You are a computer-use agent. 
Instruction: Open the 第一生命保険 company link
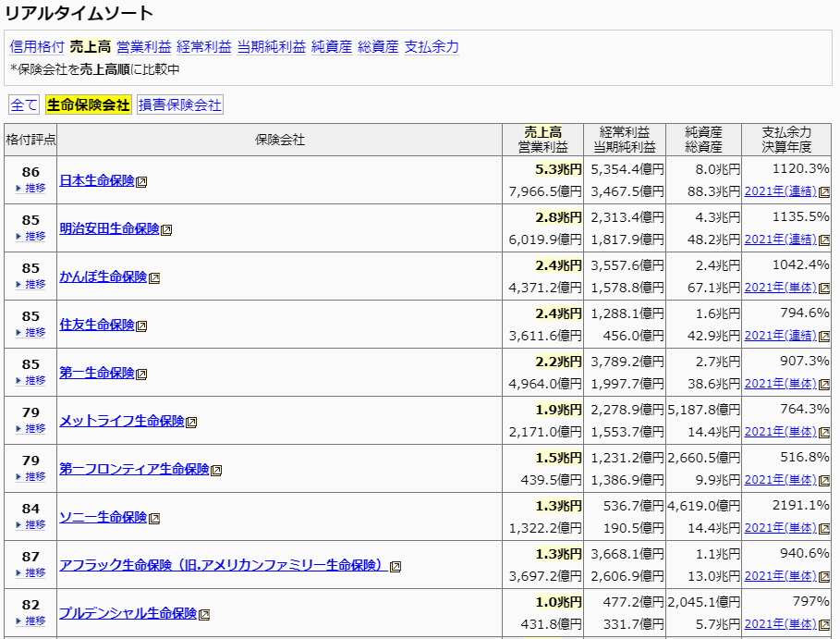point(97,373)
